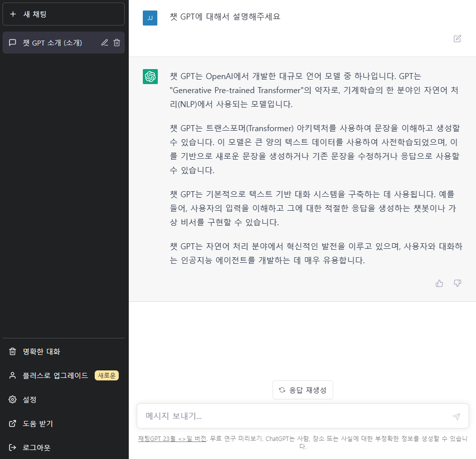Click the external link icon beside 도움 받기

click(x=13, y=423)
